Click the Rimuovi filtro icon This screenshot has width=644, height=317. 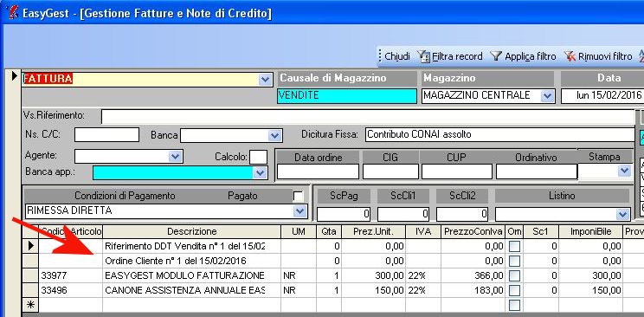tap(570, 56)
